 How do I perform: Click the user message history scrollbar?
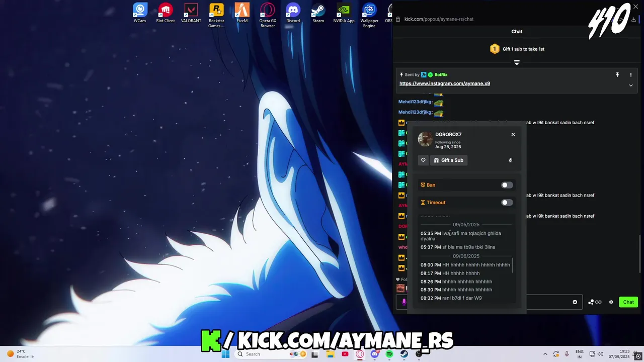pyautogui.click(x=513, y=265)
